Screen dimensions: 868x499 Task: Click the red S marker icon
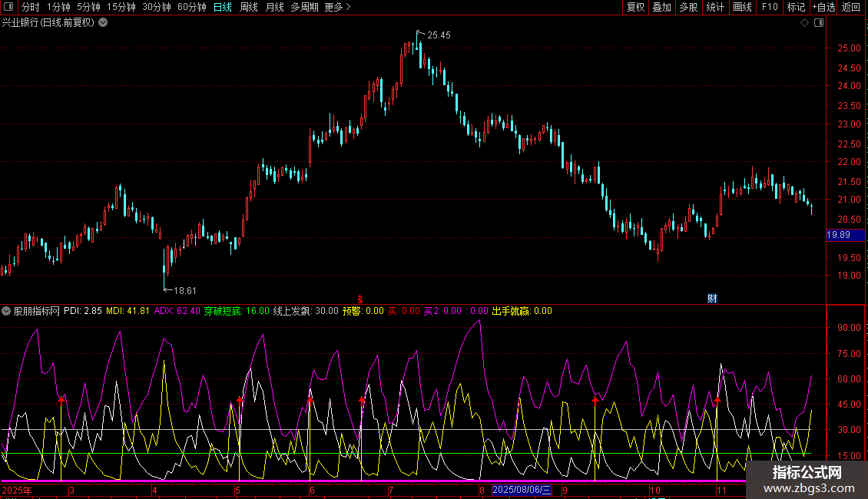point(360,298)
